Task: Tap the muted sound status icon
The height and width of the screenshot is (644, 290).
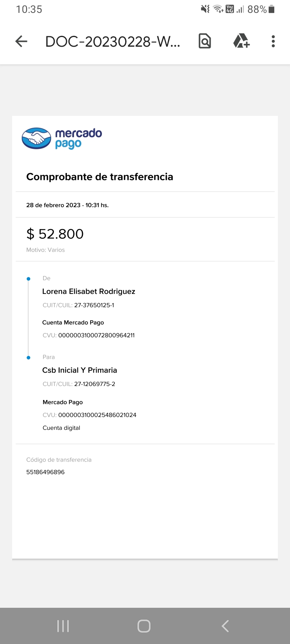Action: click(x=205, y=9)
